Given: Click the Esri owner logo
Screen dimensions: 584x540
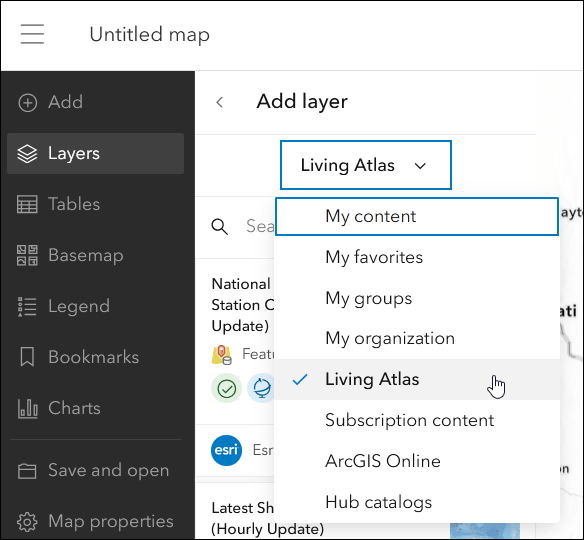Looking at the screenshot, I should pyautogui.click(x=226, y=450).
